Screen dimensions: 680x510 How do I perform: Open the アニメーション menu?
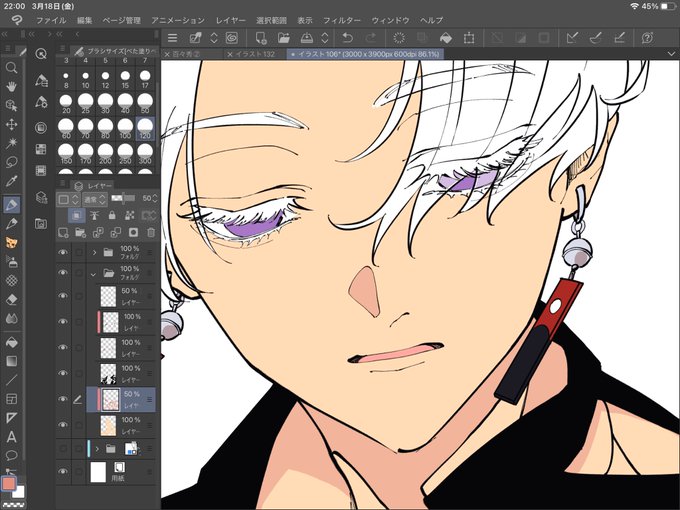pyautogui.click(x=178, y=20)
